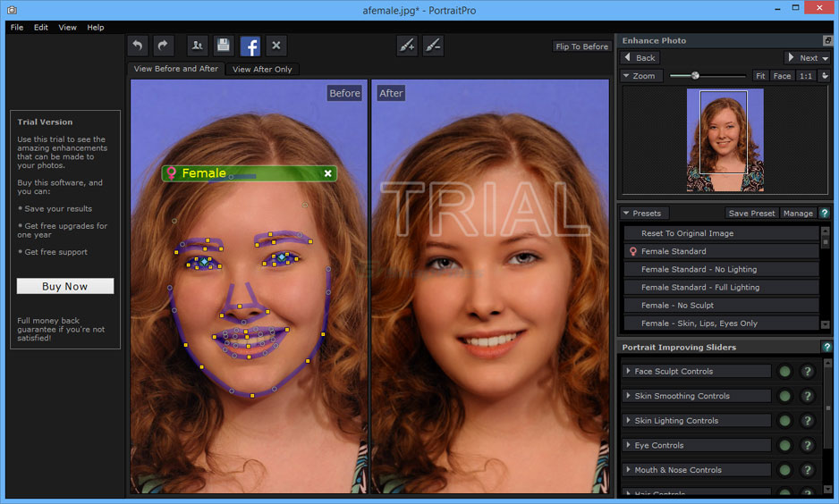Screen dimensions: 839x504
Task: Select Reset To Original Image preset
Action: point(721,233)
